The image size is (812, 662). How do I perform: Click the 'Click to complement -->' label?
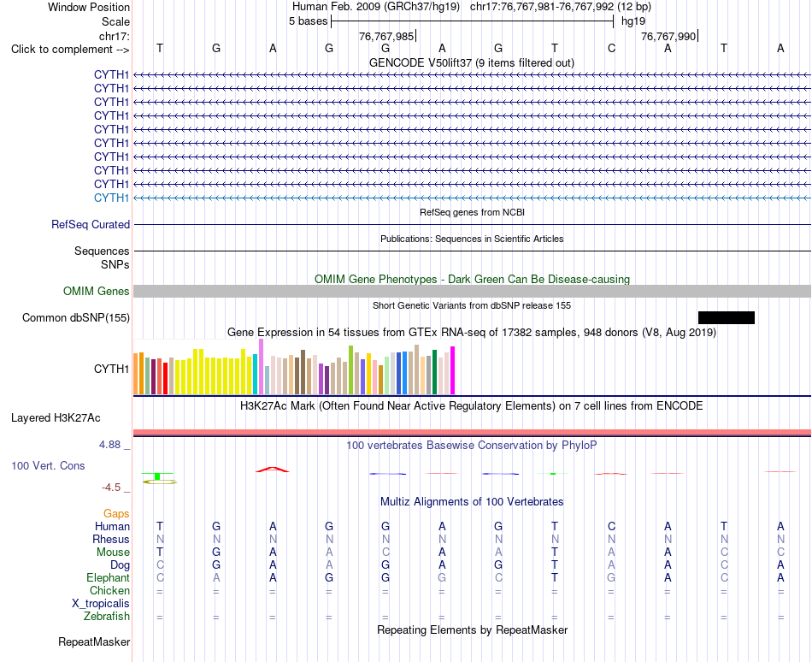coord(70,50)
